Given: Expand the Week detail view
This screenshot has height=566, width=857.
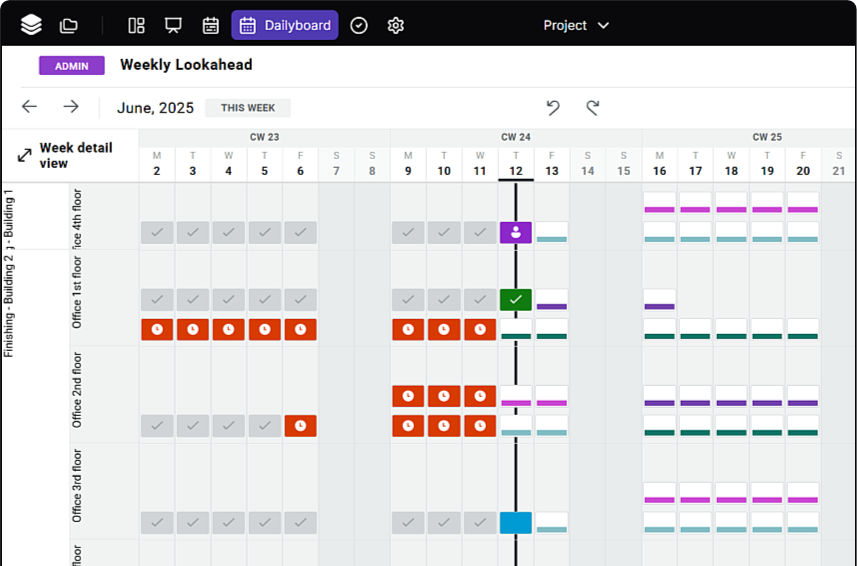Looking at the screenshot, I should pyautogui.click(x=66, y=155).
